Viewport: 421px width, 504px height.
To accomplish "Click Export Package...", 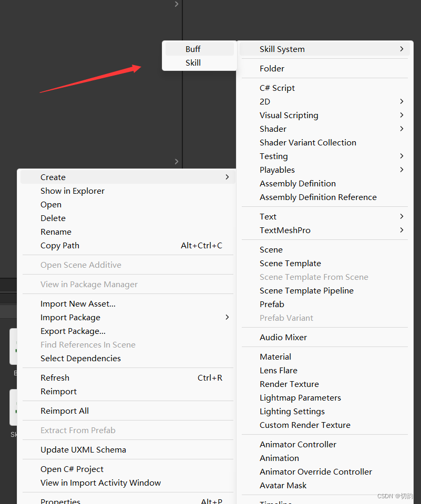I will (128, 331).
